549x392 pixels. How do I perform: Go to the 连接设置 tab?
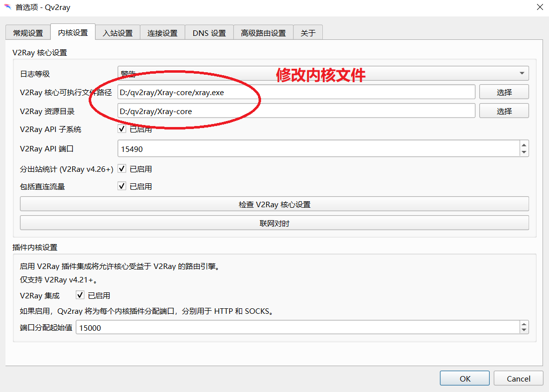(162, 33)
